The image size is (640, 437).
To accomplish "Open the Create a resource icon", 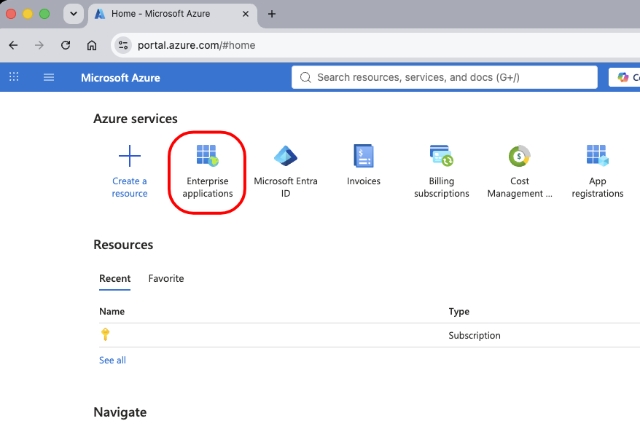I will click(x=129, y=156).
